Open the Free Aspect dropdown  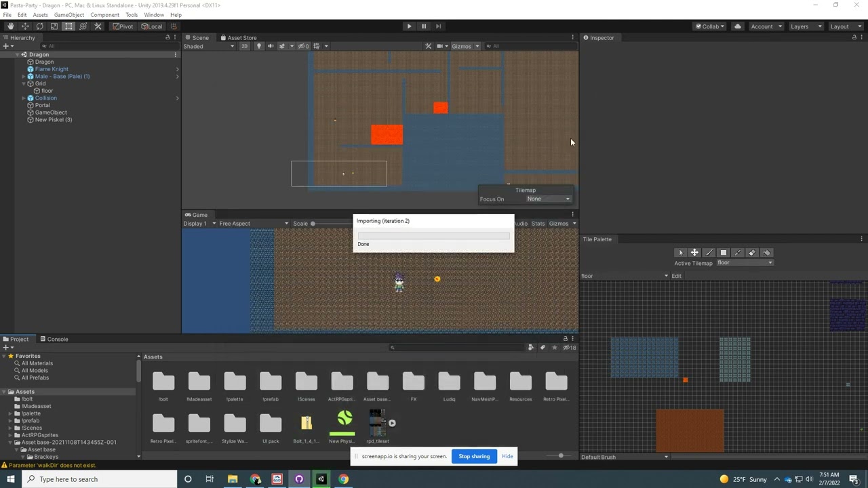254,224
